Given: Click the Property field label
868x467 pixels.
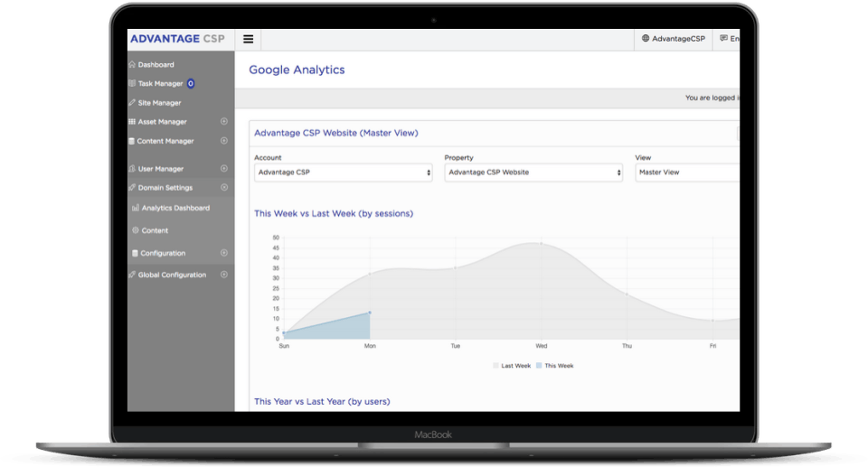Looking at the screenshot, I should (x=459, y=158).
